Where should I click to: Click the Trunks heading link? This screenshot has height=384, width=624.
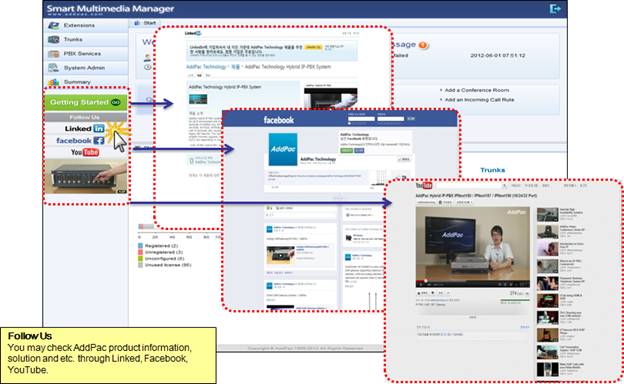[492, 170]
